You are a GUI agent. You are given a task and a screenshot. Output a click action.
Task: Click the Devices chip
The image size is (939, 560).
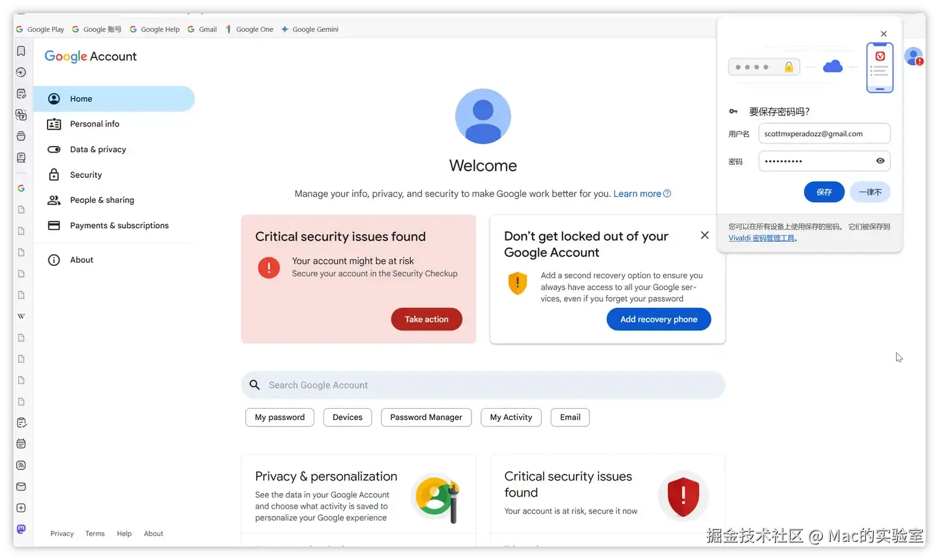coord(348,417)
